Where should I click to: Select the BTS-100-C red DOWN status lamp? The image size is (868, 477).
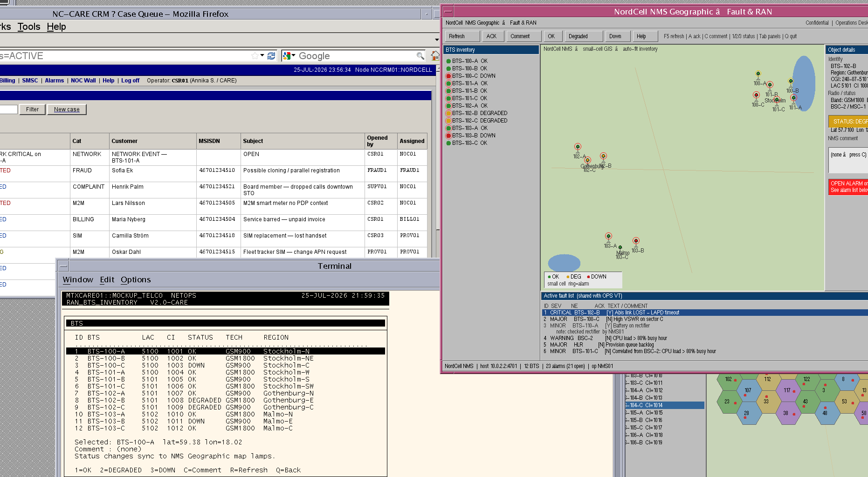(x=448, y=76)
